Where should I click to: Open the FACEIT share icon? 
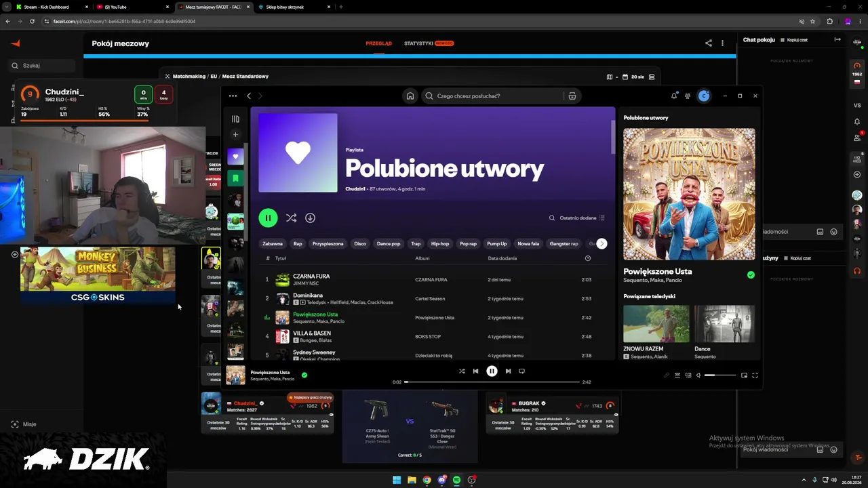click(x=709, y=43)
